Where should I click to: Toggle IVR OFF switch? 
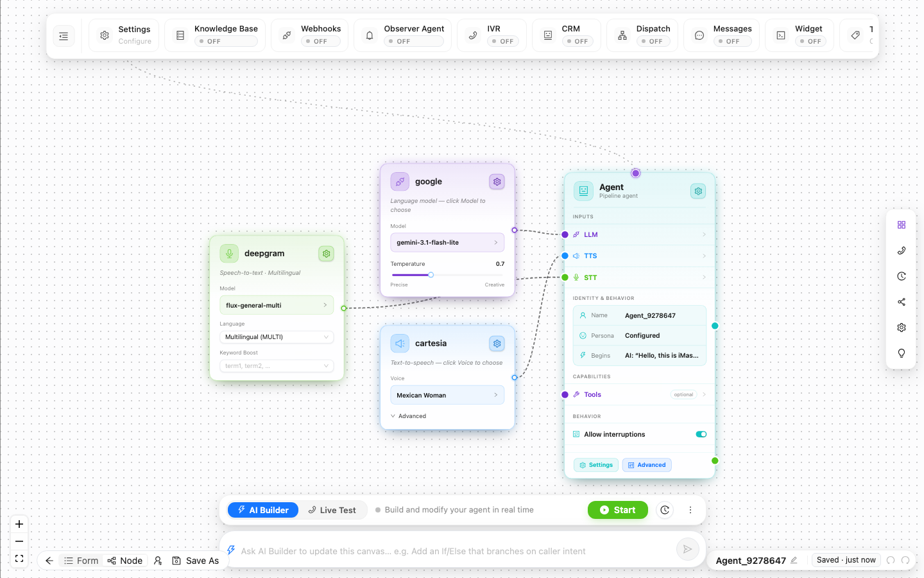(503, 41)
